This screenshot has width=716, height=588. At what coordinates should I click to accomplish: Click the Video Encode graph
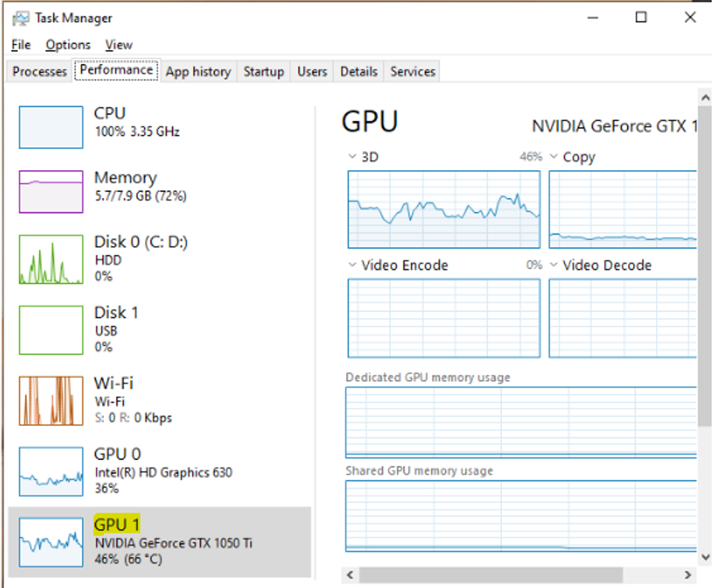pos(444,318)
